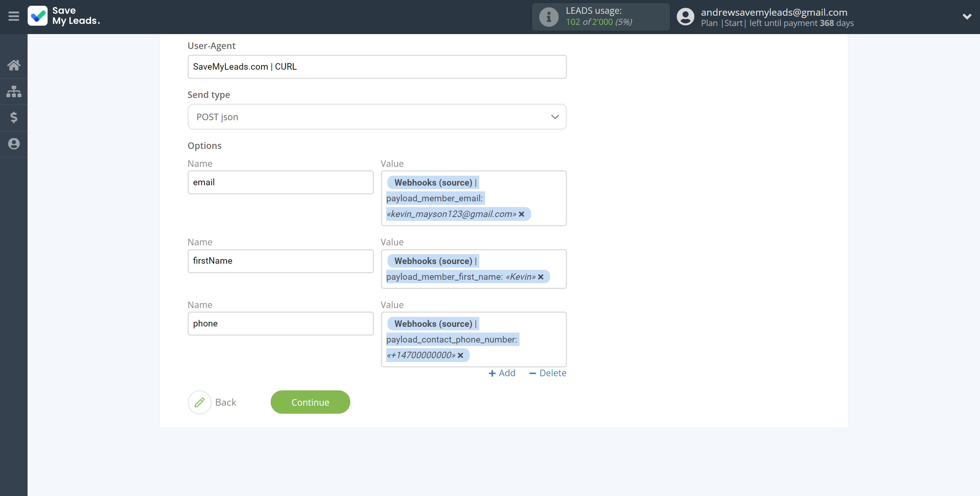Click the User-Agent input field

[377, 67]
